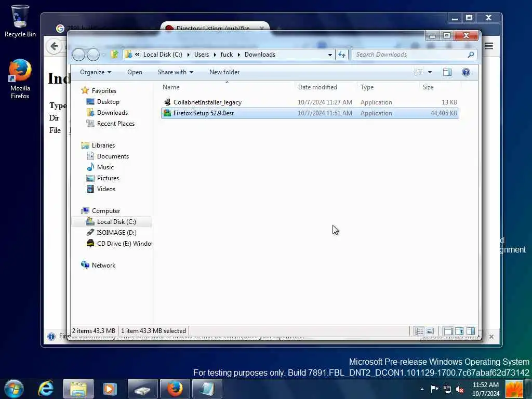The width and height of the screenshot is (532, 399).
Task: Select Favorites in navigation pane
Action: [104, 91]
